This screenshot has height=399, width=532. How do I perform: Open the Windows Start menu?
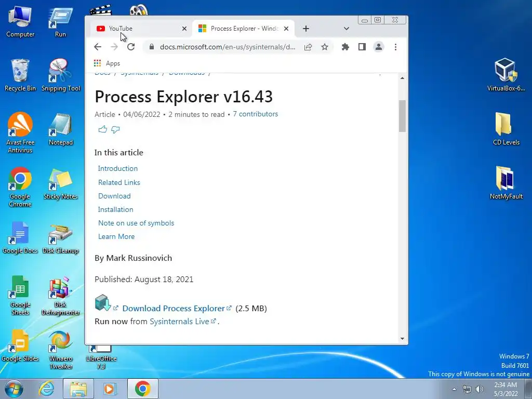pyautogui.click(x=14, y=389)
